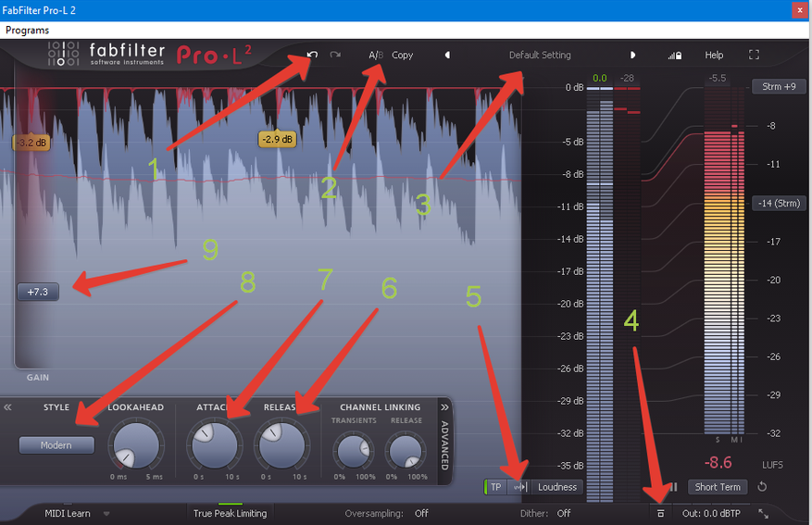Viewport: 812px width, 525px height.
Task: Go to the next preset arrow
Action: point(632,55)
